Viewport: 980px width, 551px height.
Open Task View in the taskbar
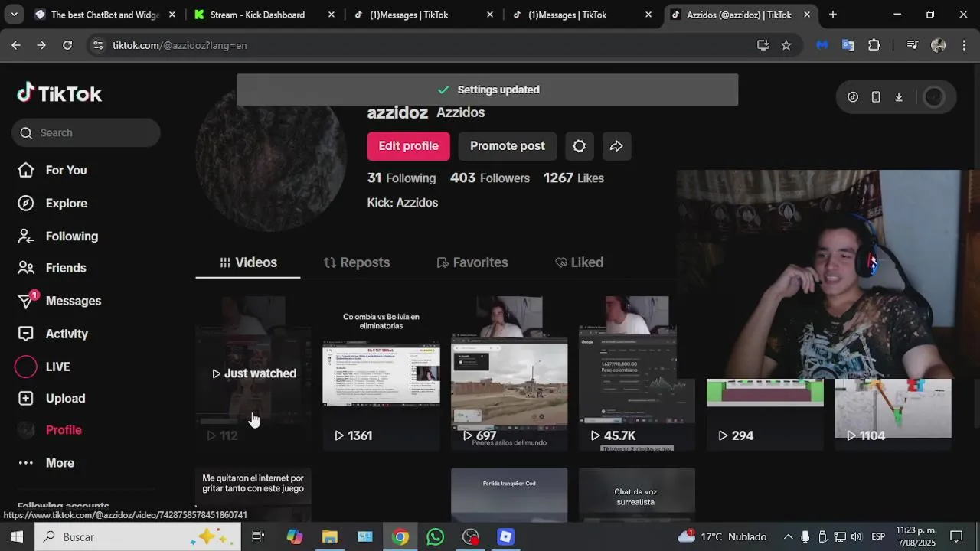coord(258,536)
